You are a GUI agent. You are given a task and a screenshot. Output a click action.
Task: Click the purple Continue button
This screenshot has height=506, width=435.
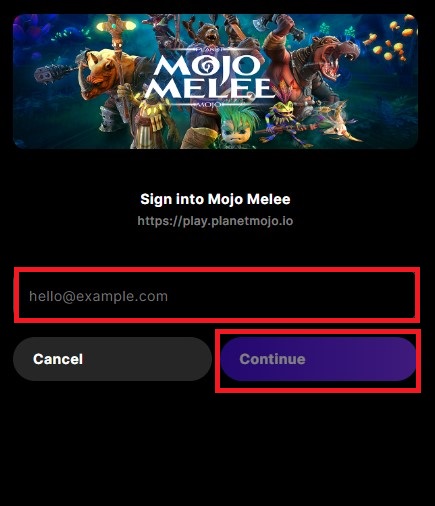(318, 359)
